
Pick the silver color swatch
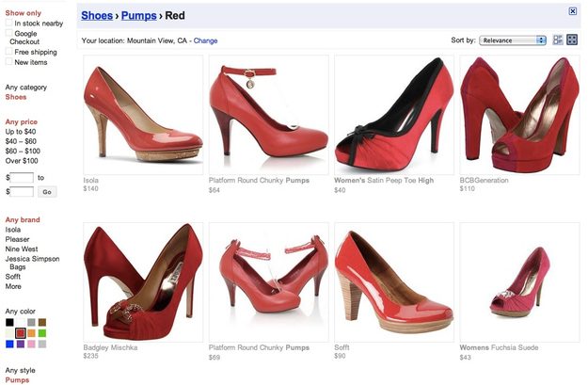tap(42, 345)
